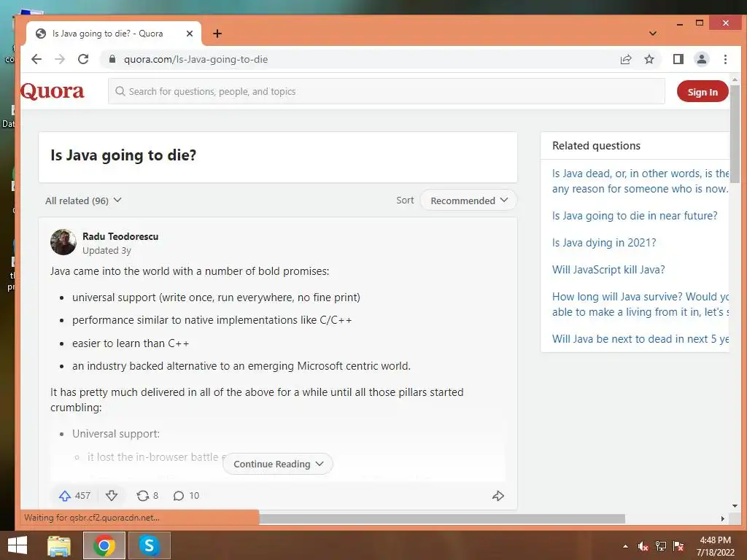Click the Action Center flag tray icon

tap(678, 546)
